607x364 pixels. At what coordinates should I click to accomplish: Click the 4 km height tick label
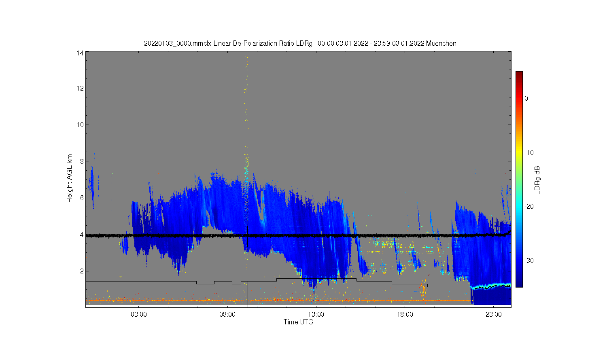pyautogui.click(x=82, y=235)
